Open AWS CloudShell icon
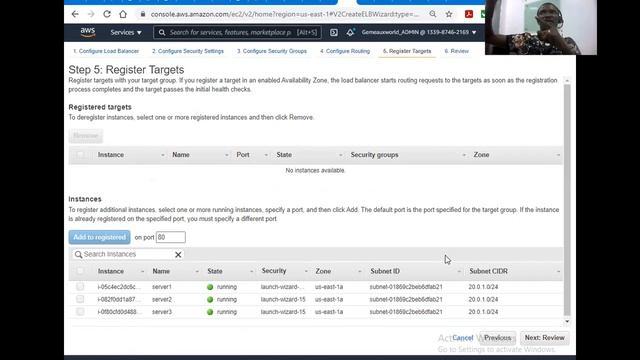Image resolution: width=640 pixels, height=360 pixels. 333,32
